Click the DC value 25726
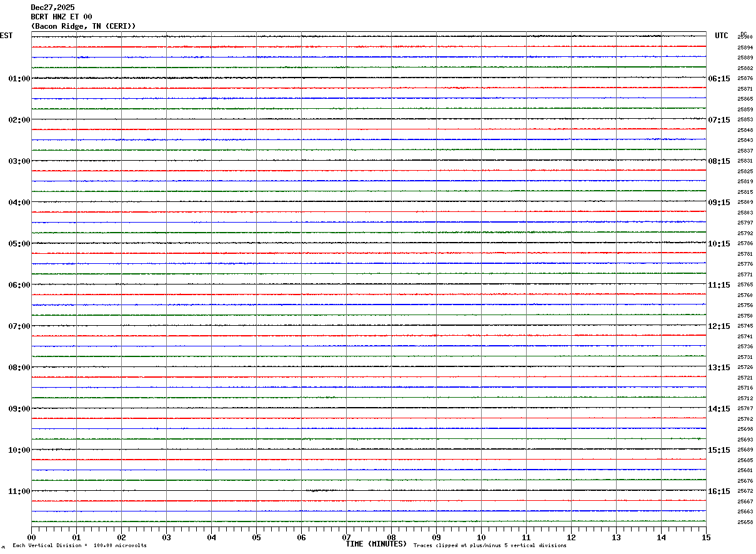Image resolution: width=756 pixels, height=554 pixels. 745,367
